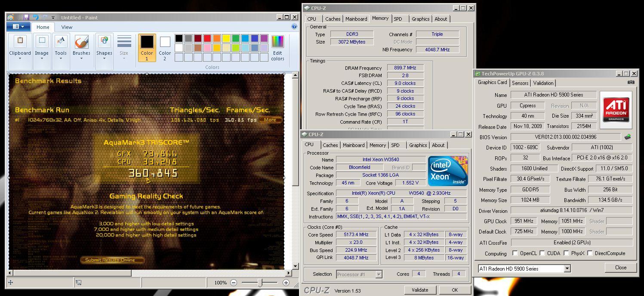Click the selection size icon in Paint's status bar

coord(79,283)
